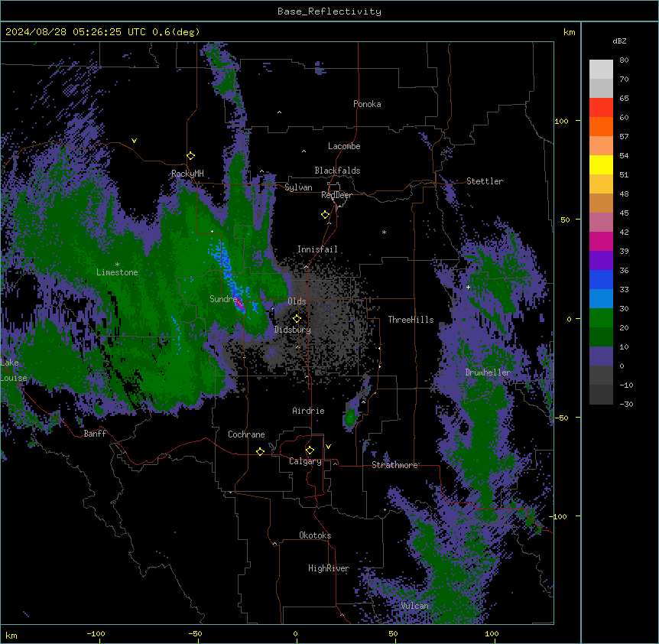
Task: Click the yellow diamond marker below Cochrane
Action: click(260, 451)
